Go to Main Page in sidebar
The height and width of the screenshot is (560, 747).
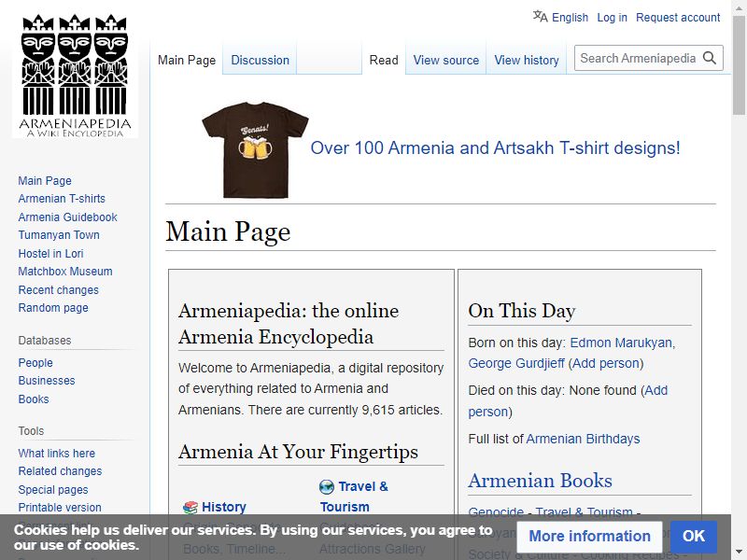click(45, 181)
